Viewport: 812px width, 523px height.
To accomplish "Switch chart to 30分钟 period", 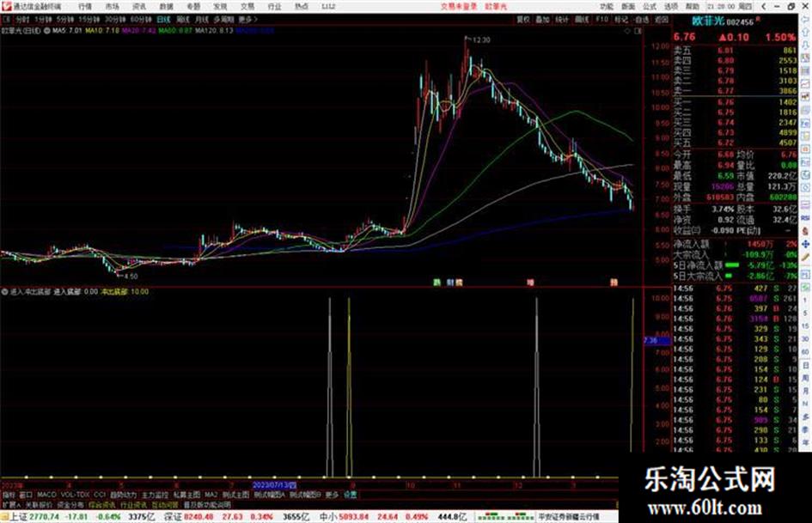I will click(x=115, y=20).
